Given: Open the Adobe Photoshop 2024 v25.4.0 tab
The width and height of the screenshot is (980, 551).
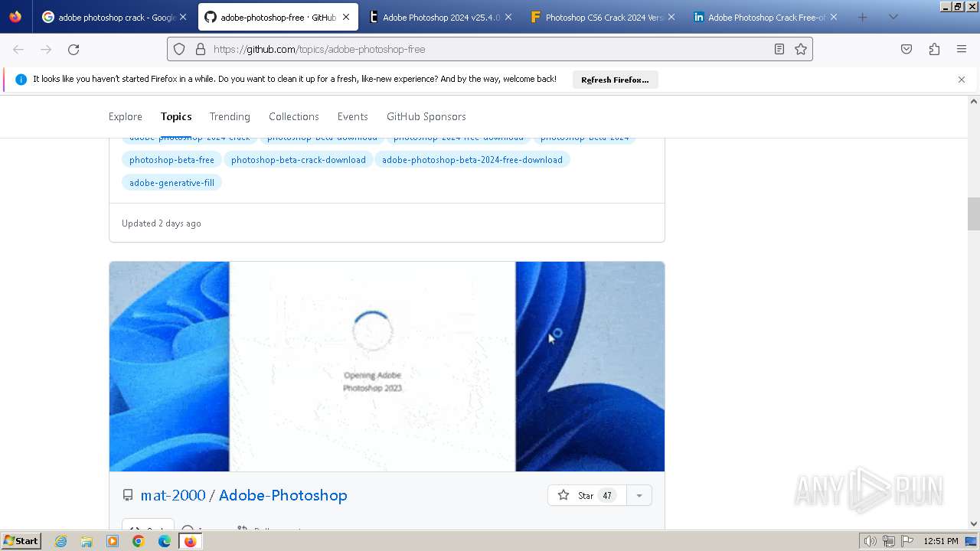Looking at the screenshot, I should coord(440,17).
